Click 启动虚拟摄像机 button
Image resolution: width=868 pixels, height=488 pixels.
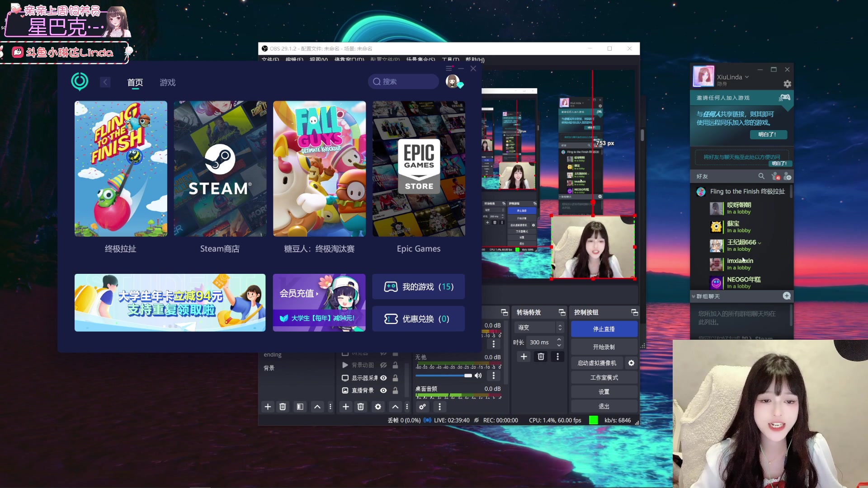pos(597,363)
